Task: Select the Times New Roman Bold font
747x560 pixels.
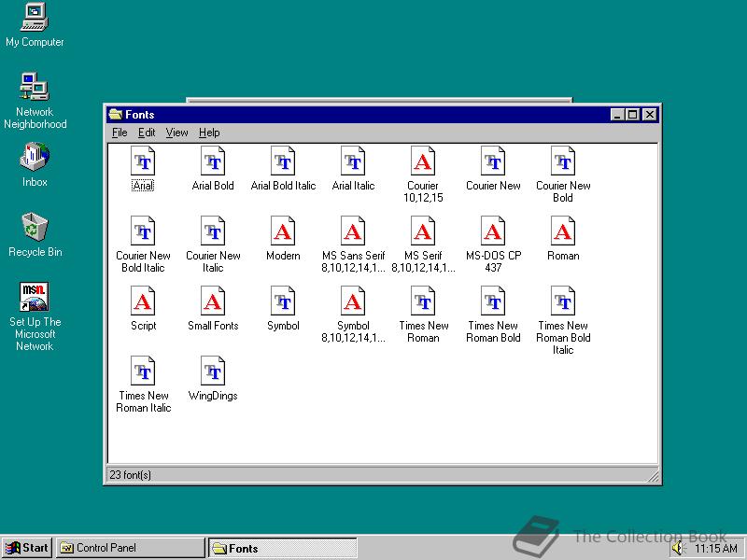Action: click(493, 302)
